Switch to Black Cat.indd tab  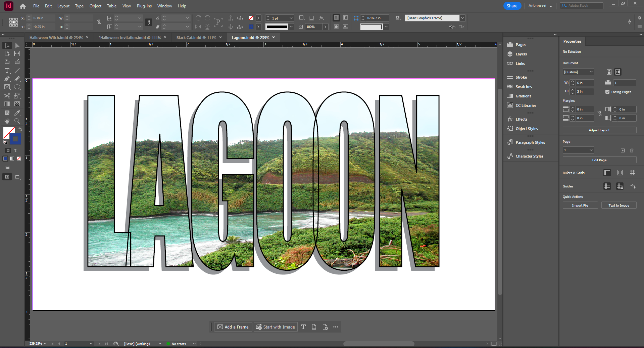(x=196, y=38)
